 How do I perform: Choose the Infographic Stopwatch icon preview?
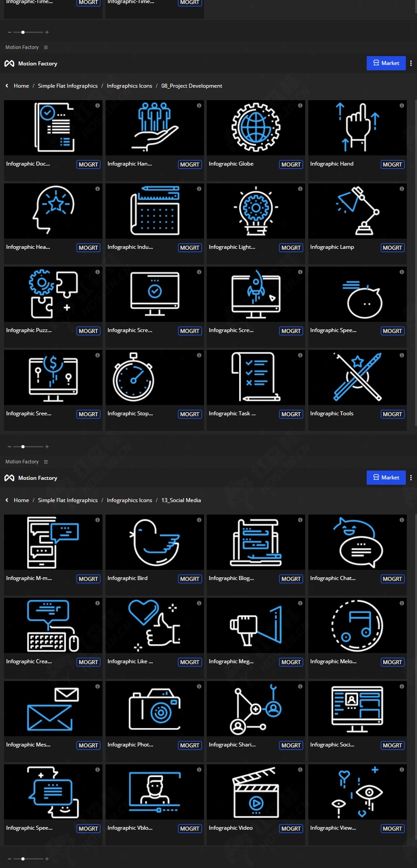[155, 377]
